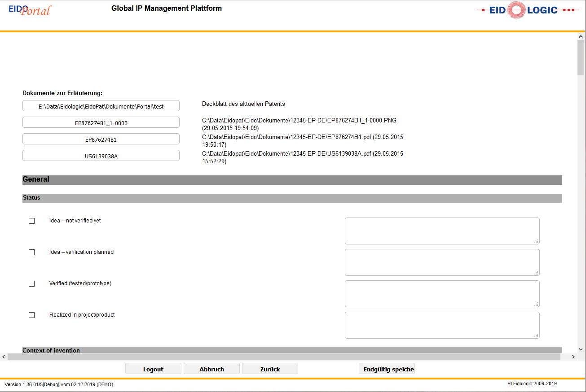
Task: Click the version info in the status bar
Action: (x=59, y=384)
